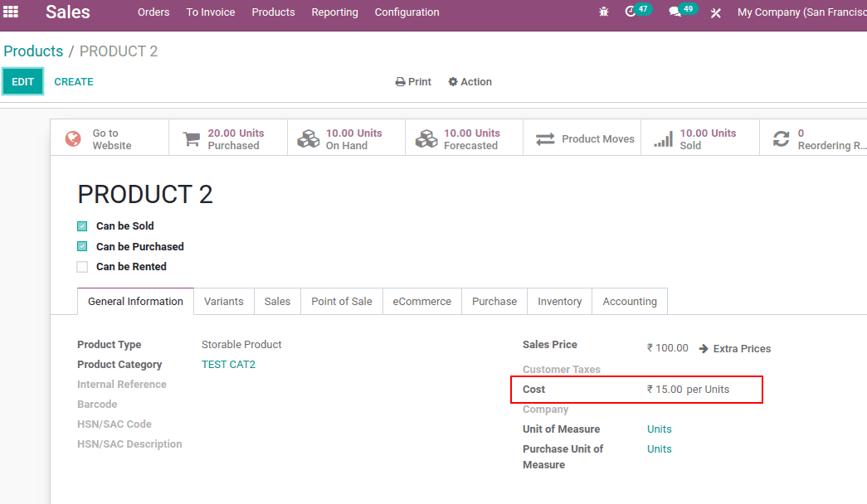
Task: Click the arrow icon beside Extra Prices
Action: 704,349
